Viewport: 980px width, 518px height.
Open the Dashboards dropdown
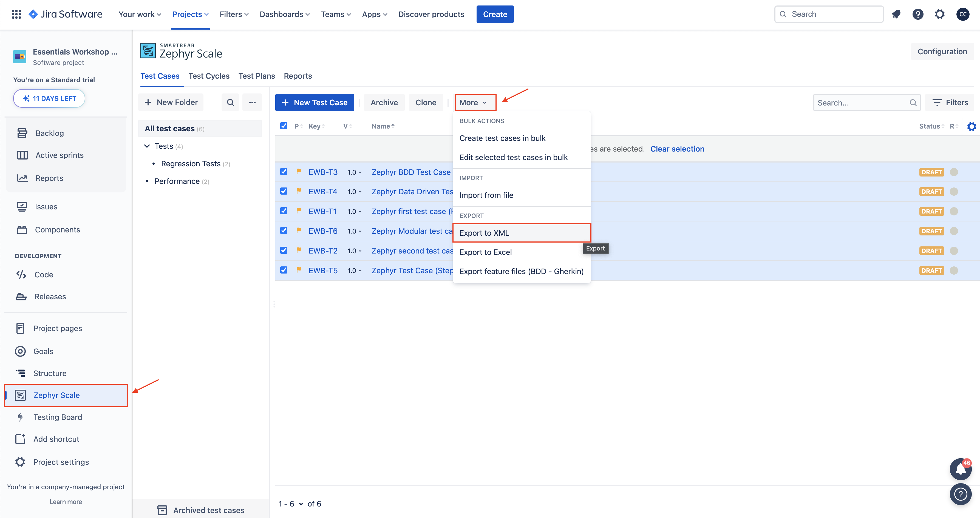click(x=285, y=14)
